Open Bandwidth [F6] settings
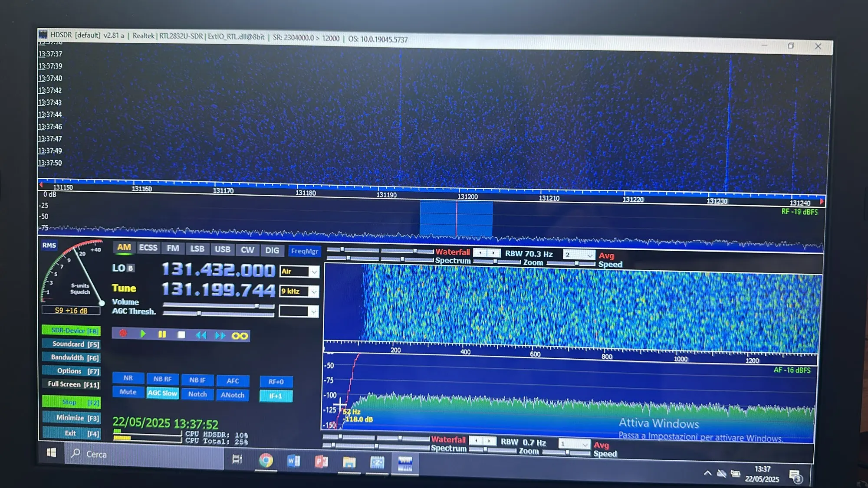The image size is (868, 488). click(x=72, y=357)
